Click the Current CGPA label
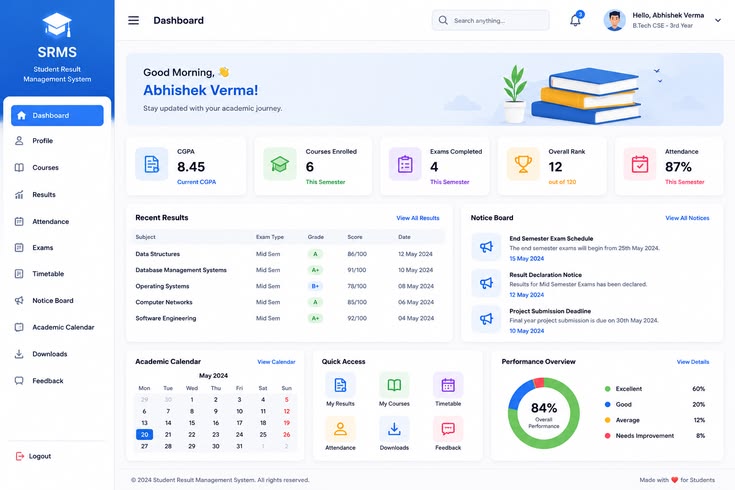735x490 pixels. [196, 182]
